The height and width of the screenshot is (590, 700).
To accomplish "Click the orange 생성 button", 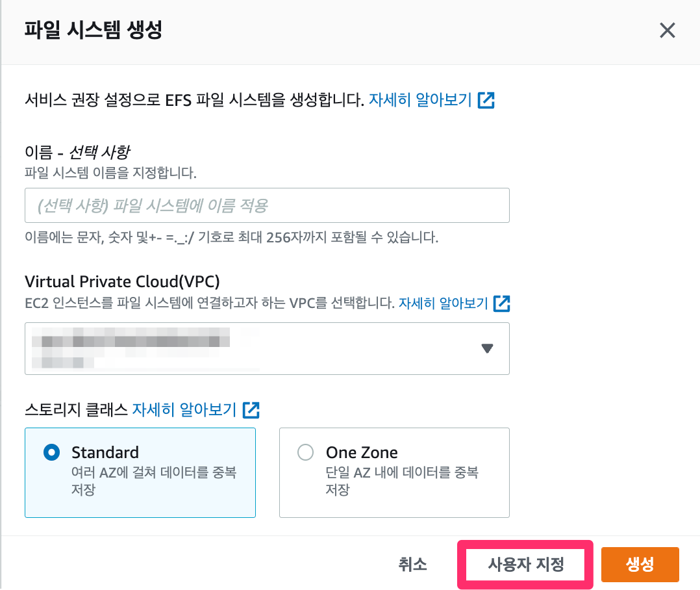I will coord(640,564).
